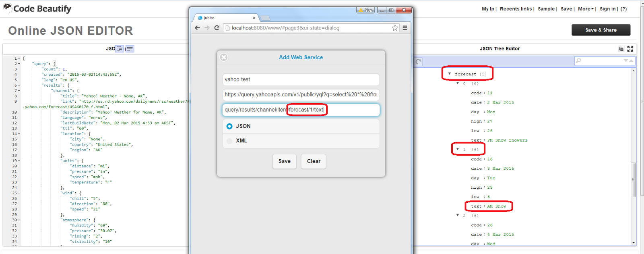
Task: Click Save in Add Web Service dialog
Action: (284, 161)
